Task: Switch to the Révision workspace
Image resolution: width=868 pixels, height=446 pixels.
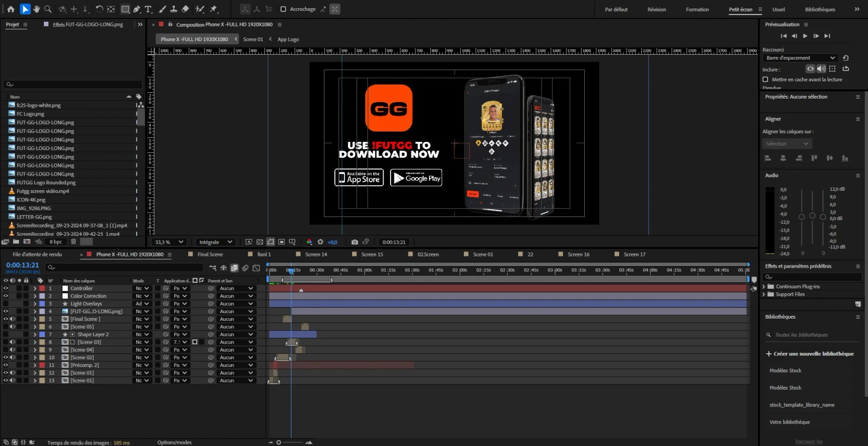Action: point(656,9)
